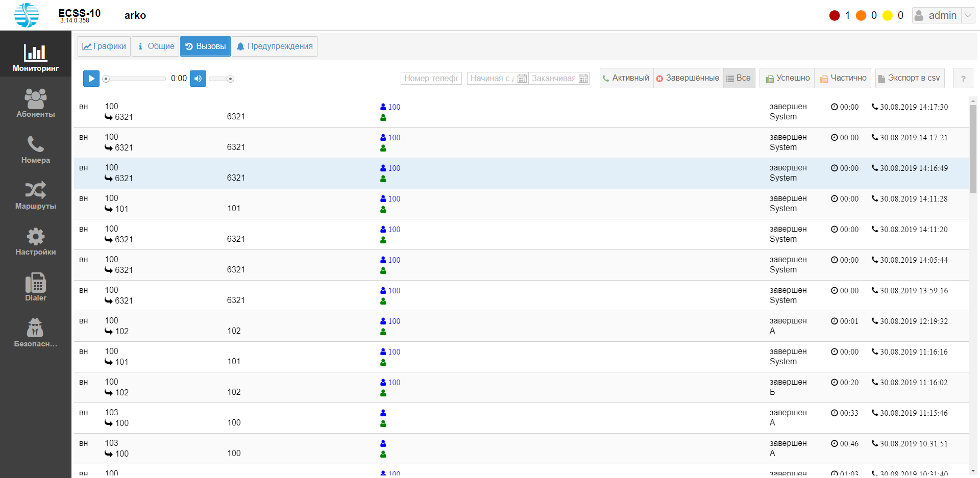980x478 pixels.
Task: Click the vertical scrollbar of the call list
Action: coord(973,148)
